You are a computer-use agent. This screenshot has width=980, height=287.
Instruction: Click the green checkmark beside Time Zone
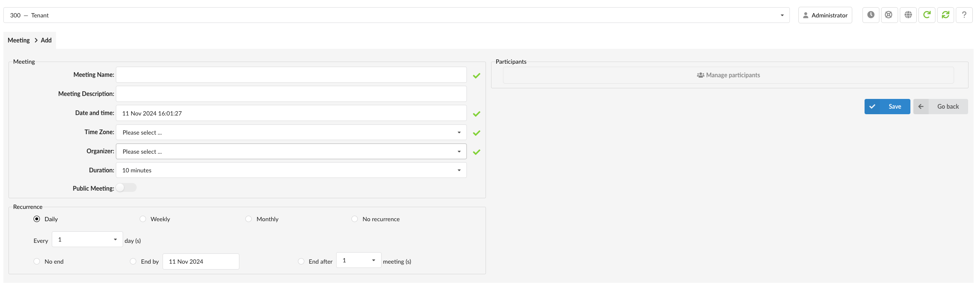(477, 133)
